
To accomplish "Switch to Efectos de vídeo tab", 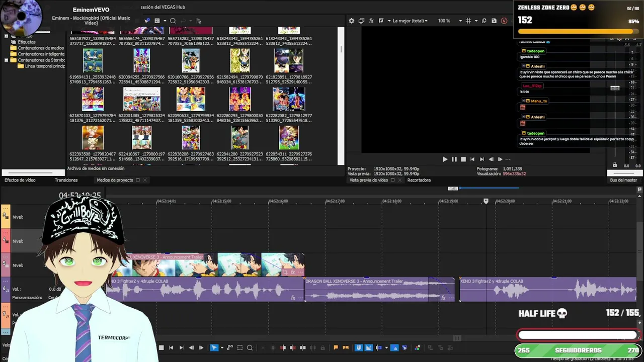I will (x=20, y=180).
